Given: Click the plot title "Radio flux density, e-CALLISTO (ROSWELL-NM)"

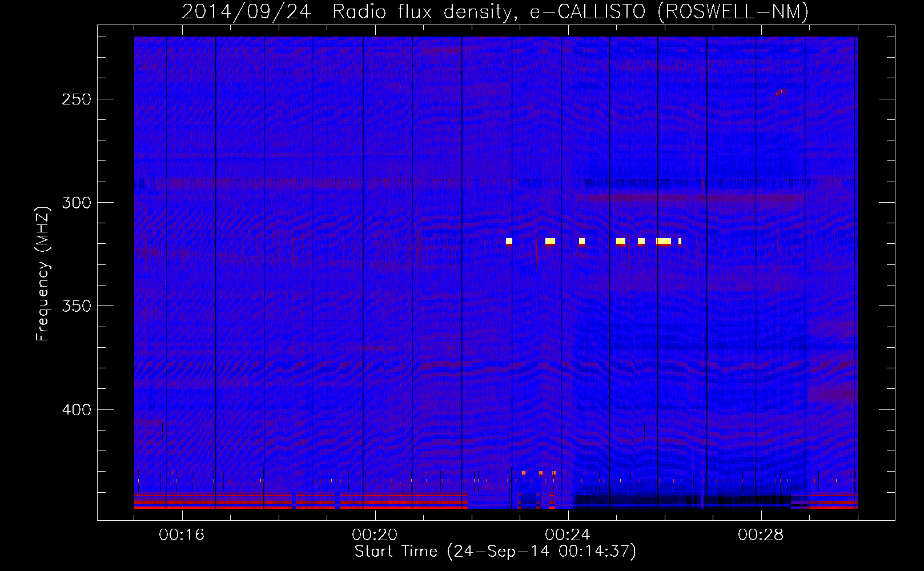Looking at the screenshot, I should [x=571, y=12].
